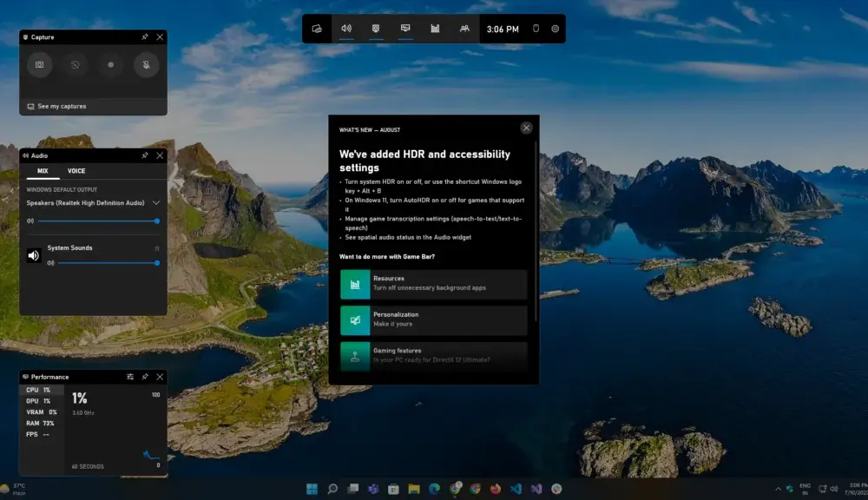Click the What's New dialog scrollbar

[x=536, y=231]
